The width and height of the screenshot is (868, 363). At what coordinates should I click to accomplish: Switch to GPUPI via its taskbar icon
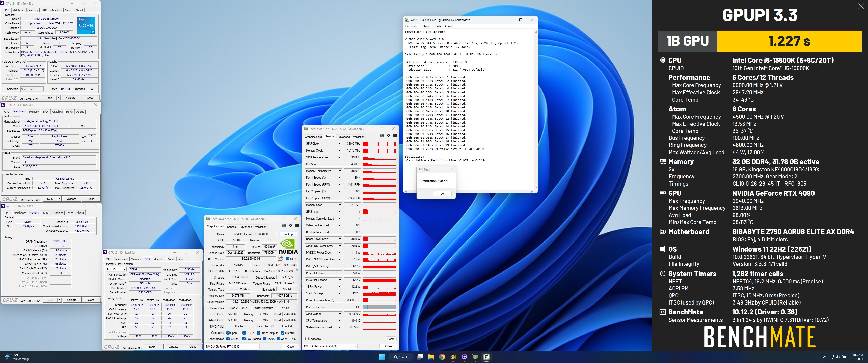click(x=486, y=357)
